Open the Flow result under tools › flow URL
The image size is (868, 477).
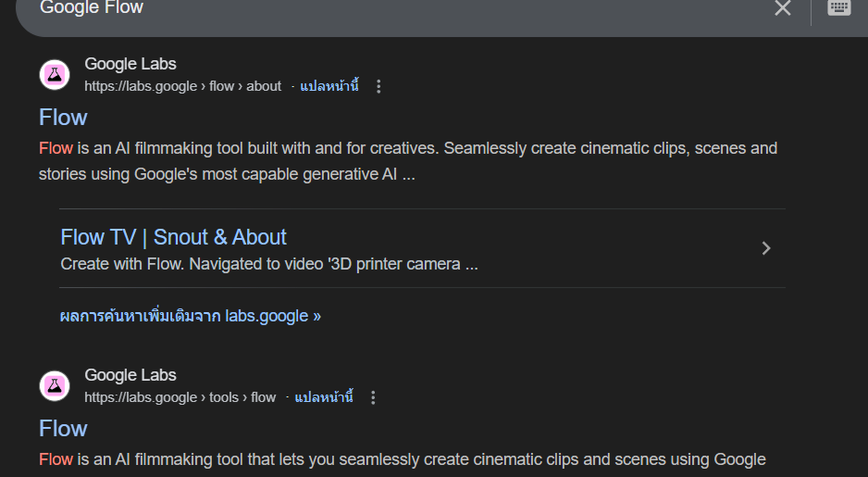click(63, 429)
